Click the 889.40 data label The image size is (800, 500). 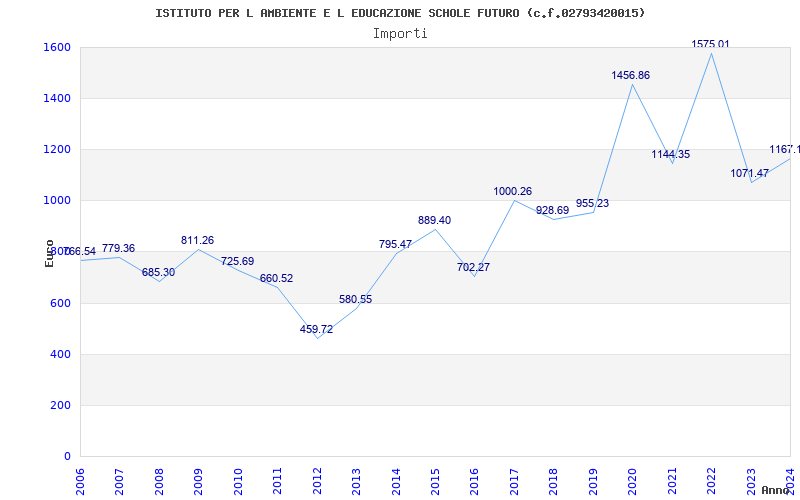[x=434, y=220]
